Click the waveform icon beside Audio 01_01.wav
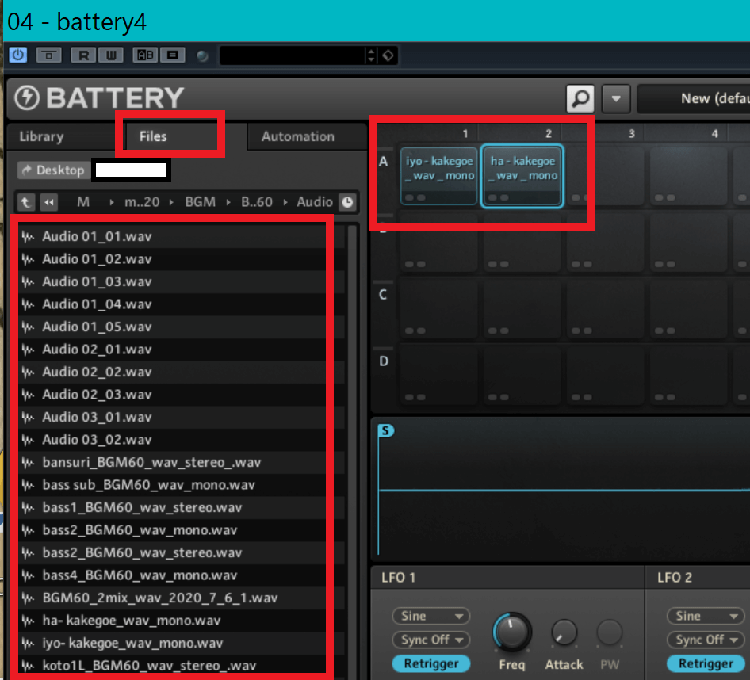This screenshot has width=750, height=680. [28, 236]
